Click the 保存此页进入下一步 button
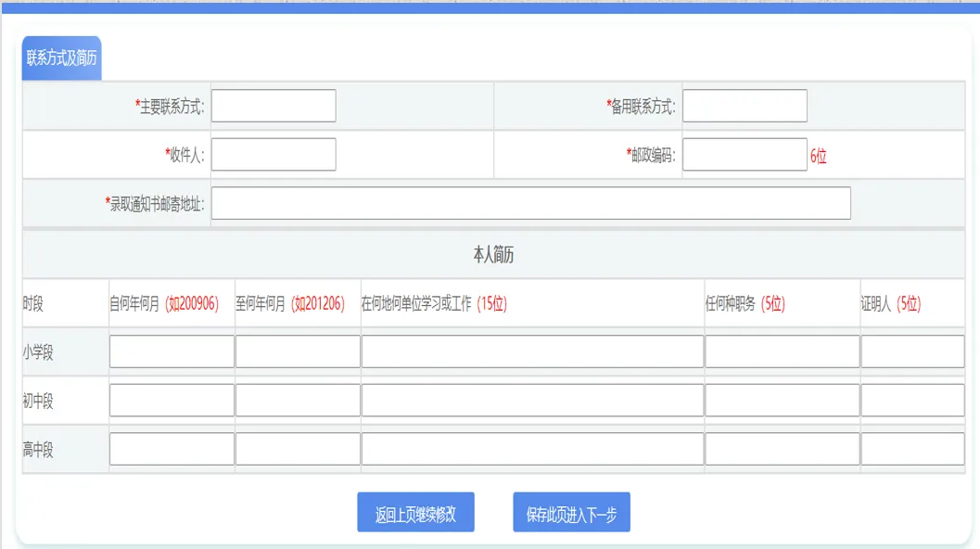This screenshot has width=980, height=549. point(571,511)
